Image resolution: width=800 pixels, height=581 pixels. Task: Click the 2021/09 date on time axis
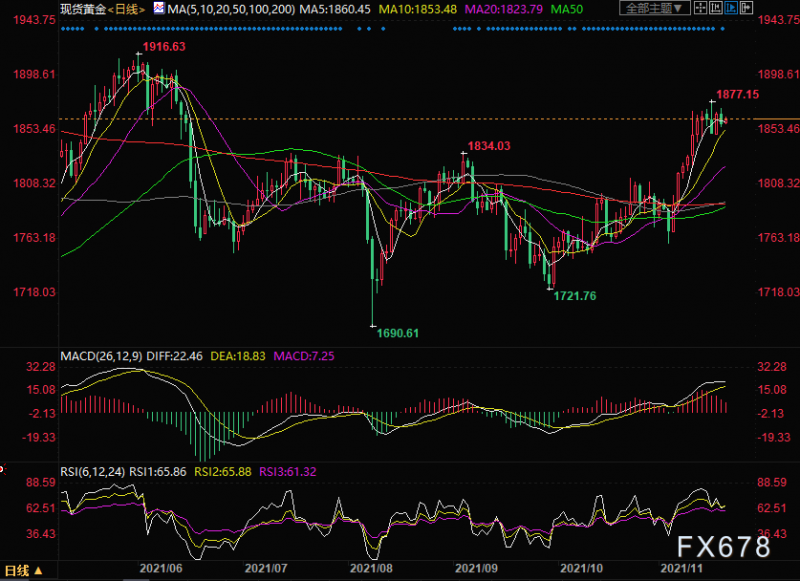(x=476, y=568)
